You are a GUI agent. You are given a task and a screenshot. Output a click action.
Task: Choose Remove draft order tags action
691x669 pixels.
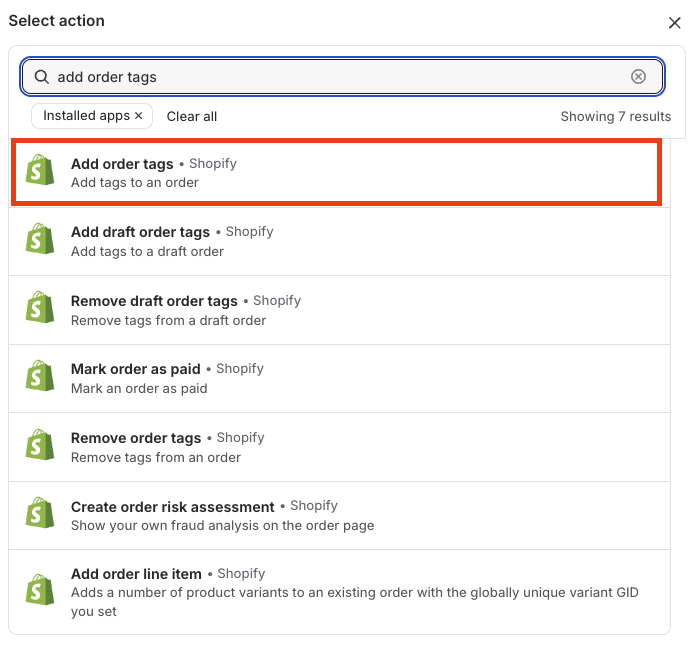coord(339,310)
